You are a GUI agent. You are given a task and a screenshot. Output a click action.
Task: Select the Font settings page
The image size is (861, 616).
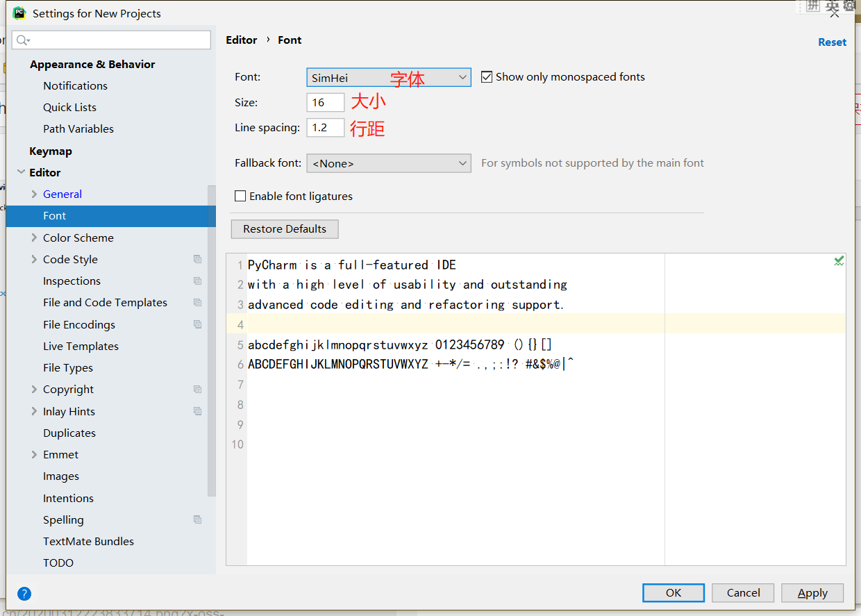pyautogui.click(x=54, y=215)
